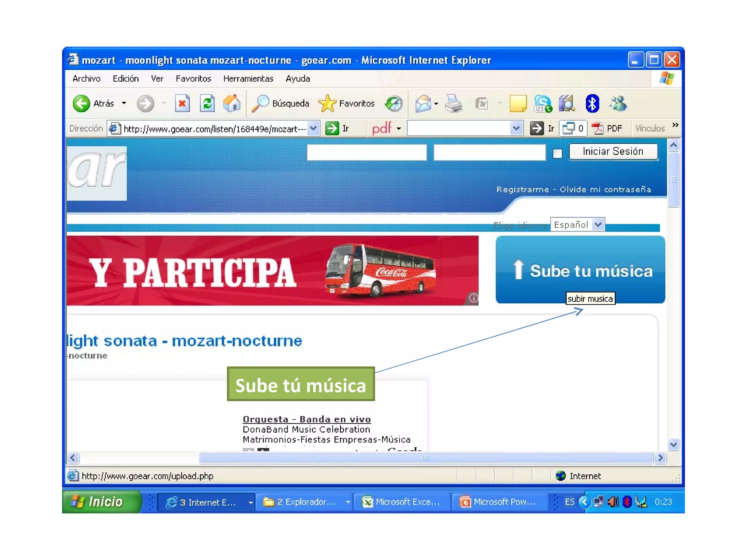Tick the remember-me checkbox beside Iniciar Sesión

[x=557, y=153]
